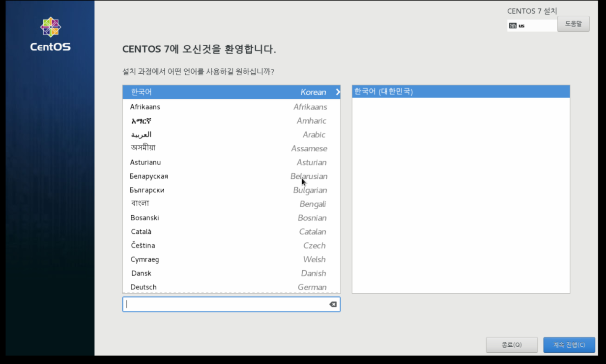Select 한국어 Korean in language list

231,92
